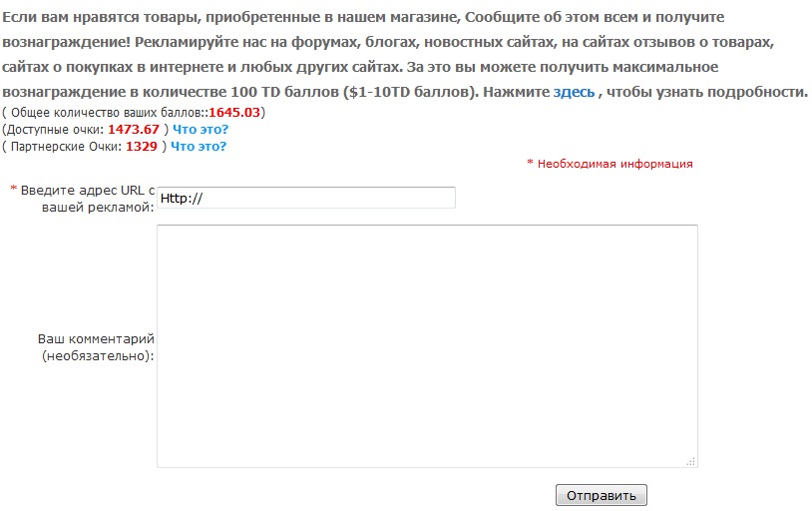Click the 'Доступные очки' label text
Viewport: 812px width, 511px height.
pyautogui.click(x=60, y=130)
